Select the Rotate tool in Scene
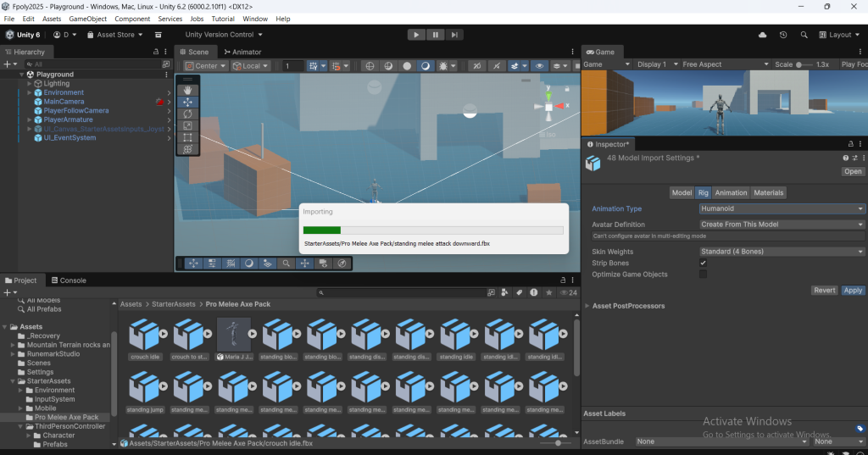 [187, 114]
